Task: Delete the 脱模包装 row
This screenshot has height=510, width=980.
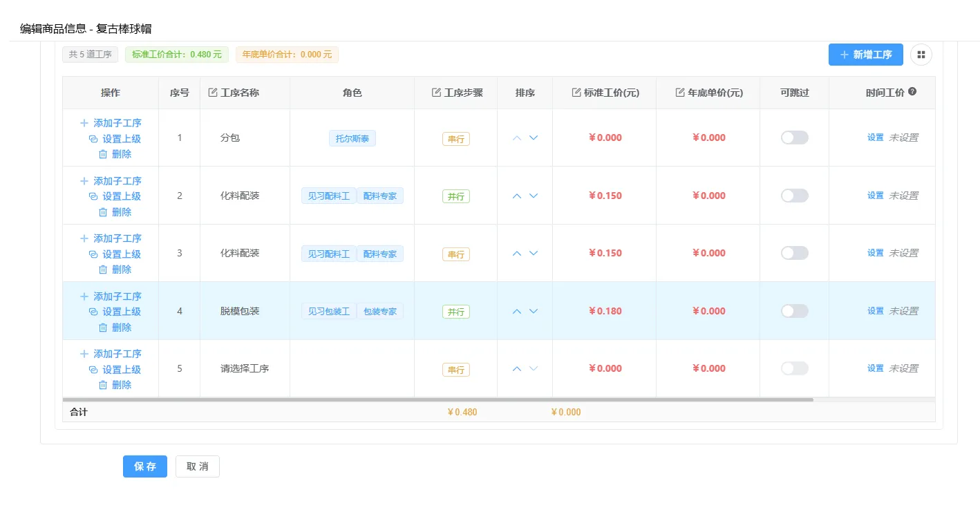Action: tap(115, 328)
